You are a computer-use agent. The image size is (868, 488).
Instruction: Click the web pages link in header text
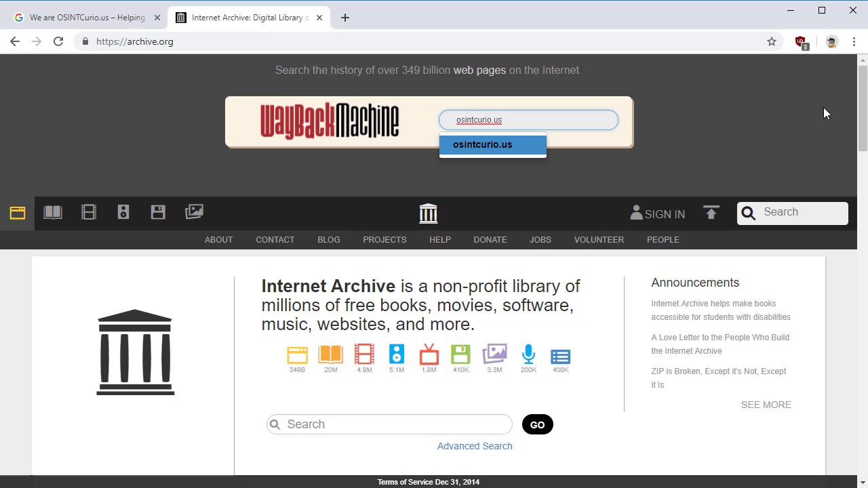(479, 70)
